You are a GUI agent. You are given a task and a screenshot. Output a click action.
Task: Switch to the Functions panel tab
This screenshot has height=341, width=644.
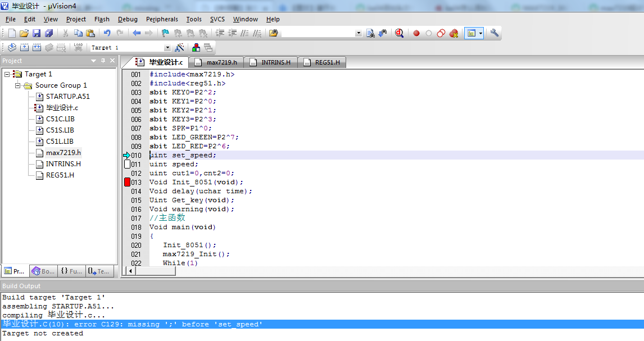tap(71, 271)
